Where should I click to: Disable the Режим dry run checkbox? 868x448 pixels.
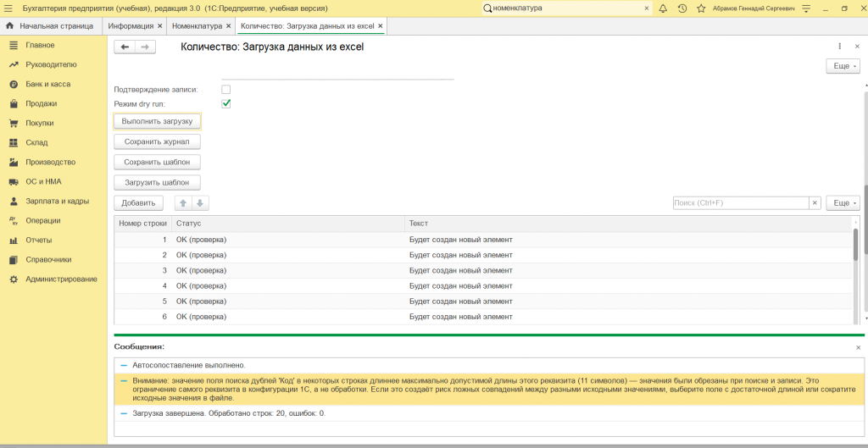(x=225, y=103)
